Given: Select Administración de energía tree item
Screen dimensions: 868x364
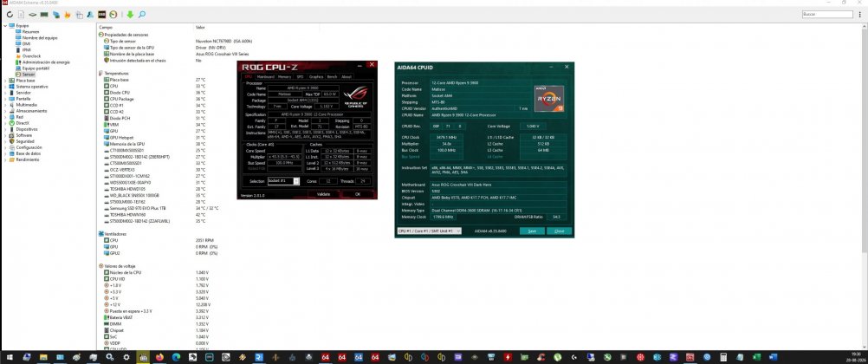Looking at the screenshot, I should (x=46, y=62).
